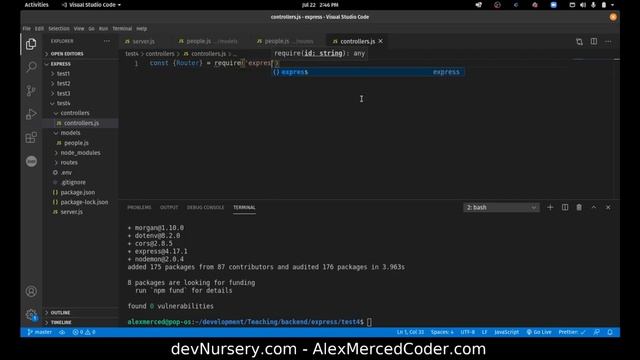The image size is (640, 360).
Task: Click synchronize changes icon in status bar
Action: (62, 332)
